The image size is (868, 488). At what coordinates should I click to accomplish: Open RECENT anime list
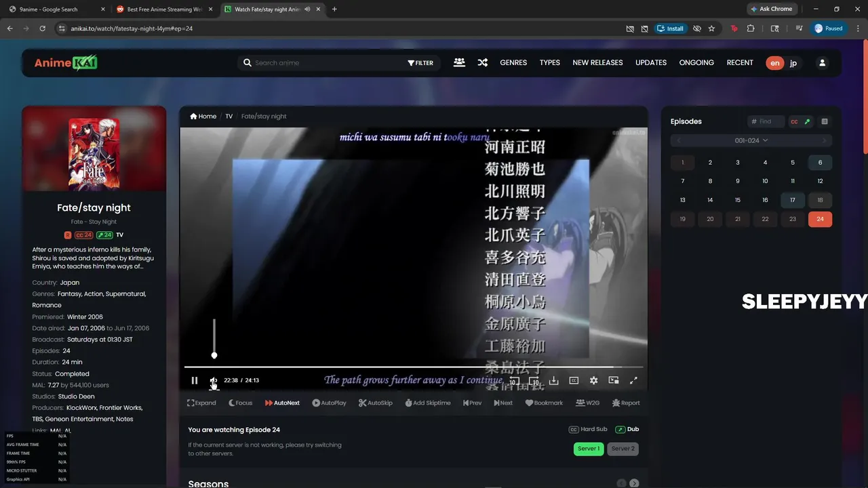(740, 62)
